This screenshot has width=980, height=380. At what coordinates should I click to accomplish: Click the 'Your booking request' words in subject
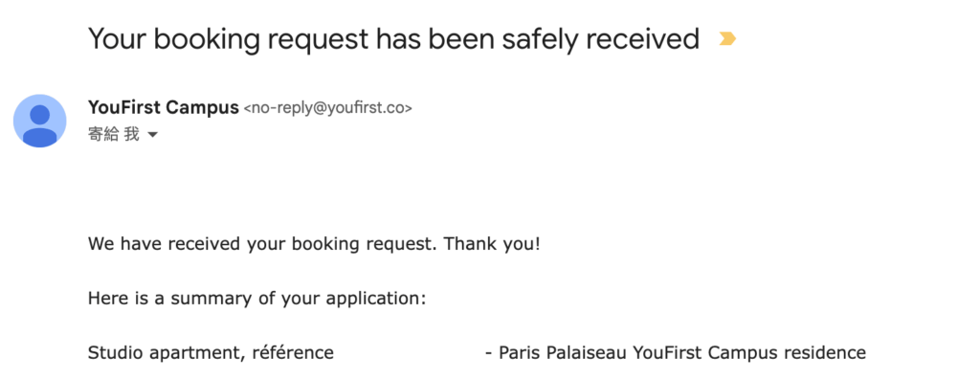point(228,38)
